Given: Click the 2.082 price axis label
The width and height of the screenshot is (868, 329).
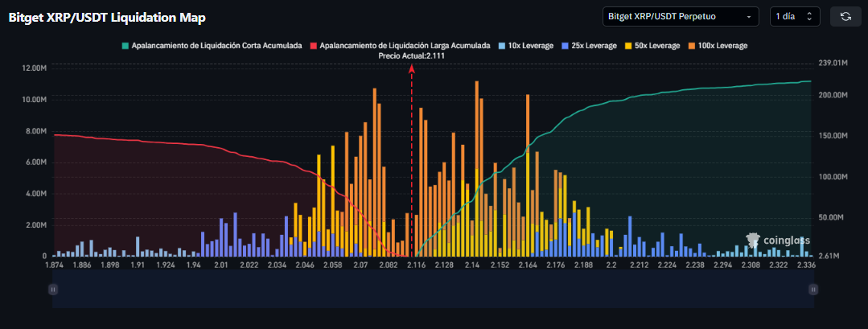Looking at the screenshot, I should 388,265.
